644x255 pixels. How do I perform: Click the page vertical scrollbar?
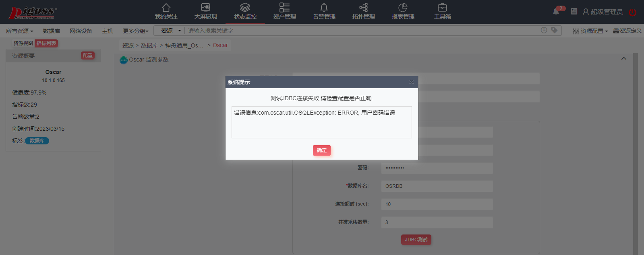[x=636, y=154]
